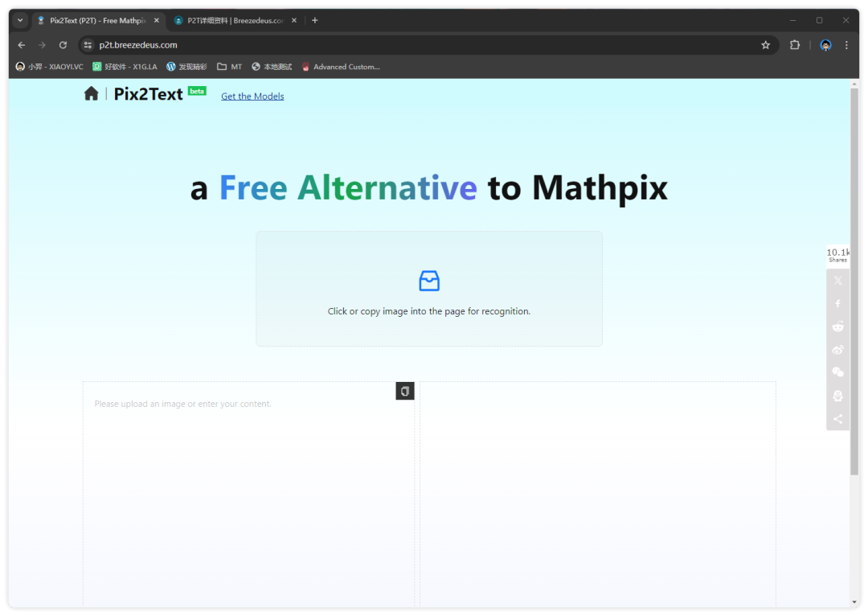Viewport: 868px width, 616px height.
Task: Close the Breezedeus.com tab
Action: click(294, 20)
